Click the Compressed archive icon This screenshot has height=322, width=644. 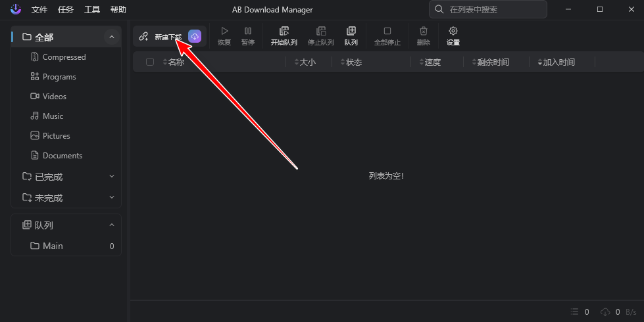(x=35, y=57)
